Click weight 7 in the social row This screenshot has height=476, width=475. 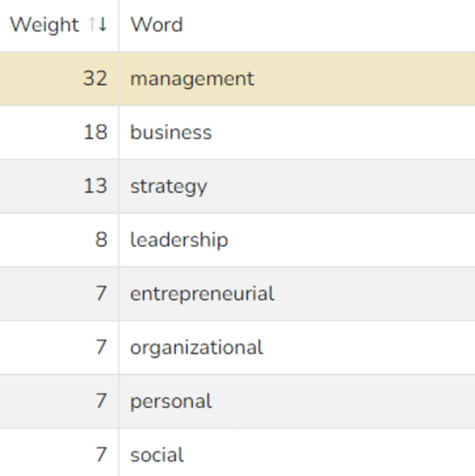click(x=101, y=454)
